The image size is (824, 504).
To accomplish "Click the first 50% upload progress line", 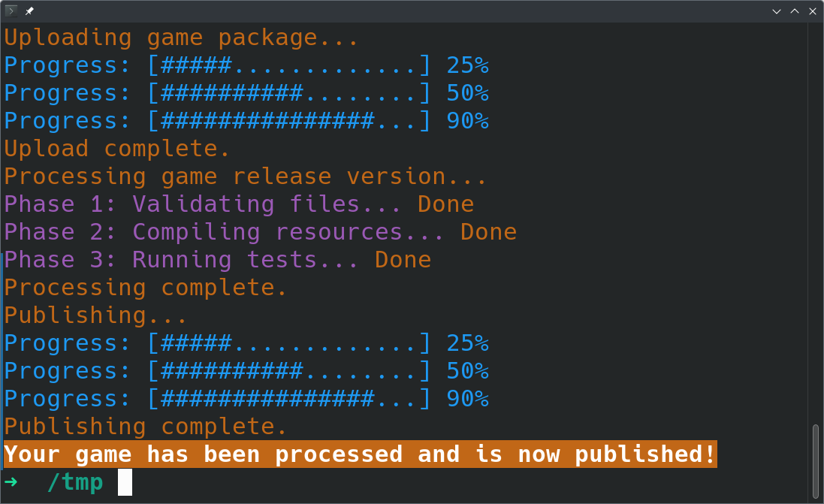I will [246, 94].
